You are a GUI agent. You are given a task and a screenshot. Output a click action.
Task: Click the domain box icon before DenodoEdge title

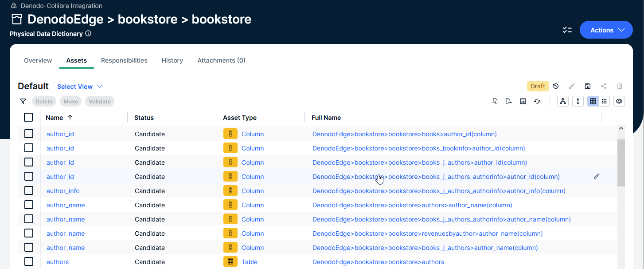[17, 19]
